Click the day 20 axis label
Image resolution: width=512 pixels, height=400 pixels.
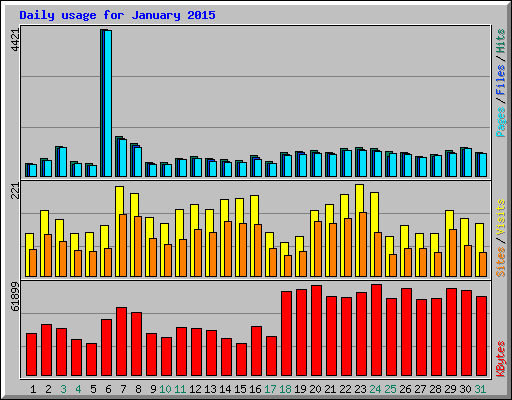coord(315,389)
